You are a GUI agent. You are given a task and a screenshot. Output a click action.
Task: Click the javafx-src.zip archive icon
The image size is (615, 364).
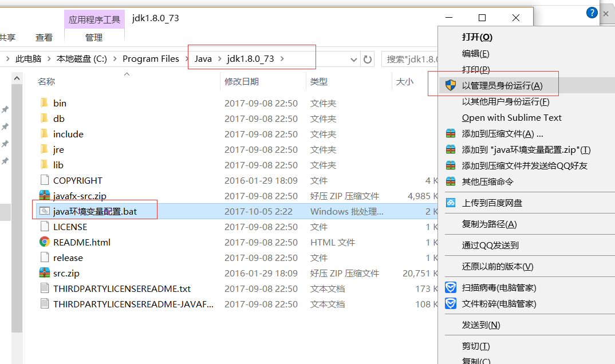44,196
